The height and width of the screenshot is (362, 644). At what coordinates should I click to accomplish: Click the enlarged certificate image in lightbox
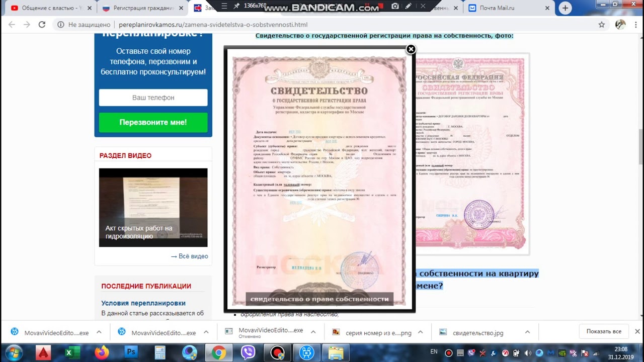coord(319,179)
